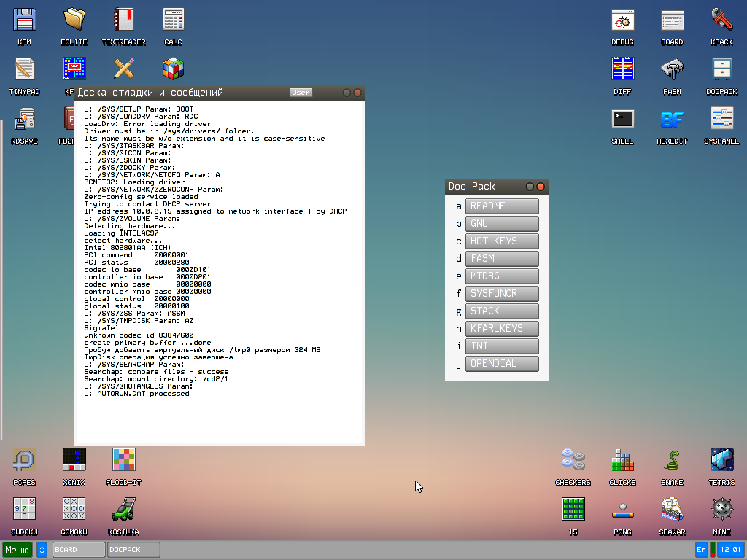Open the README document in Doc Pack

click(502, 206)
